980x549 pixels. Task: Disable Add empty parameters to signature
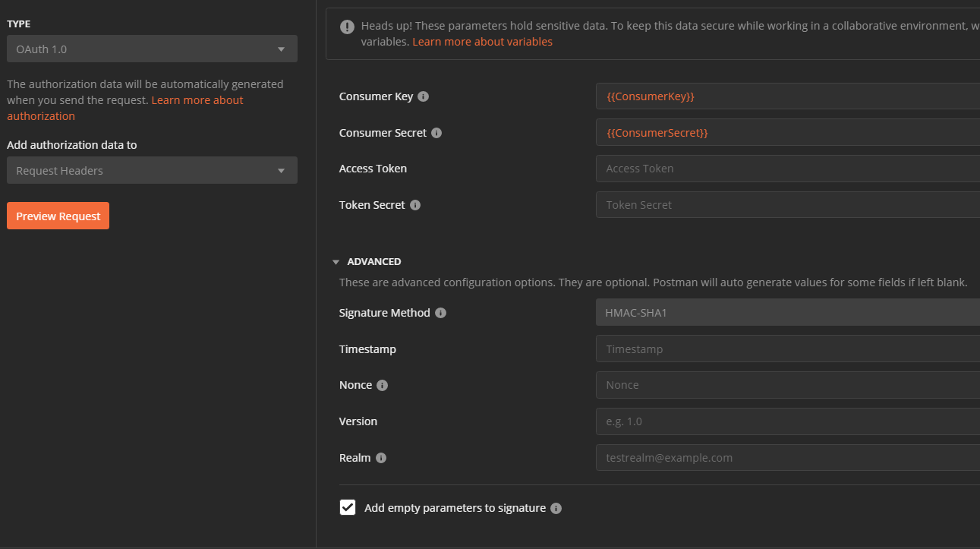(x=348, y=507)
